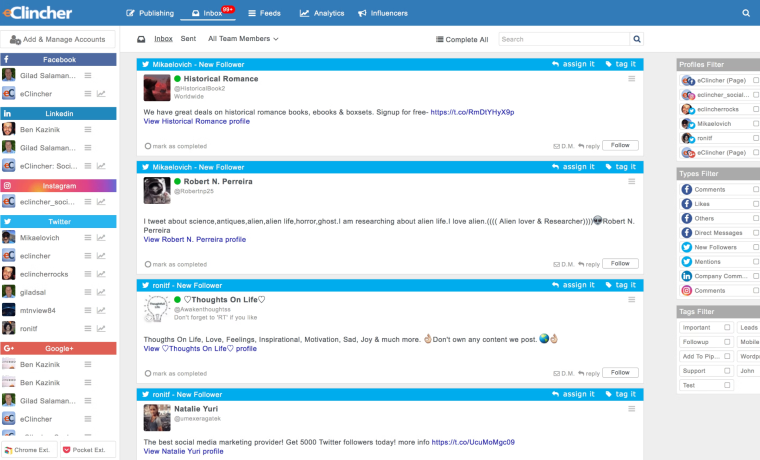Reply to Robert N. Perreira follower message
The height and width of the screenshot is (460, 760).
click(x=589, y=264)
